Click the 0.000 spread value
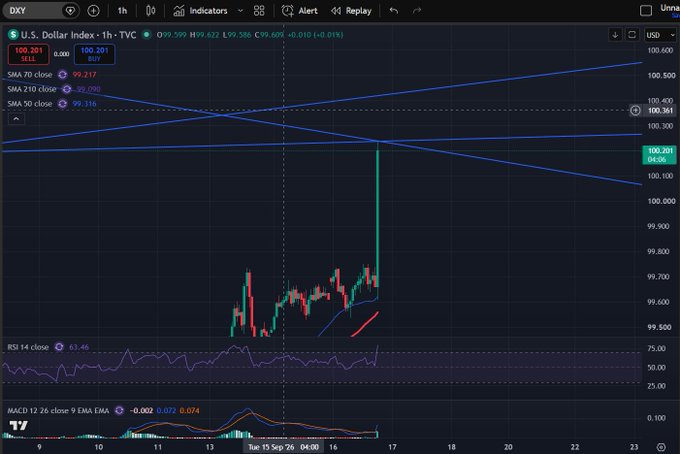680x454 pixels. point(61,54)
